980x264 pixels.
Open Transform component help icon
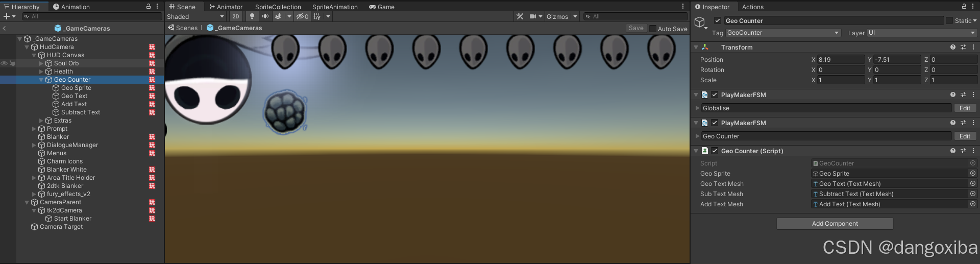952,47
